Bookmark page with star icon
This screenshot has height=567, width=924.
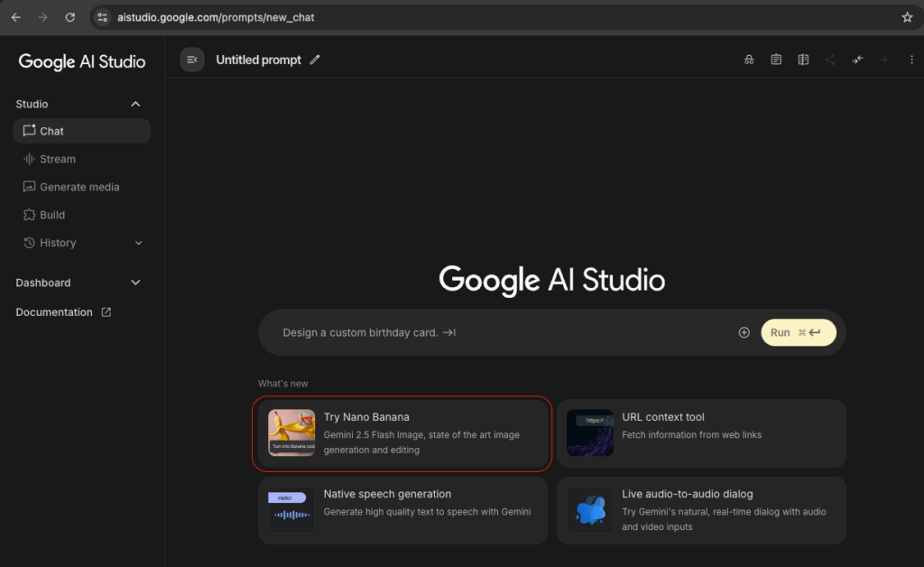(x=907, y=17)
